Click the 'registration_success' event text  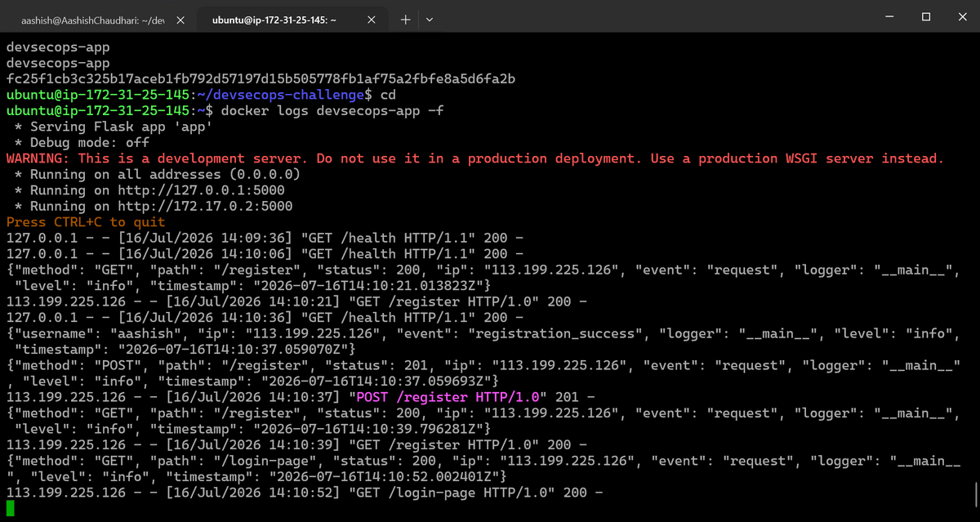coord(555,334)
